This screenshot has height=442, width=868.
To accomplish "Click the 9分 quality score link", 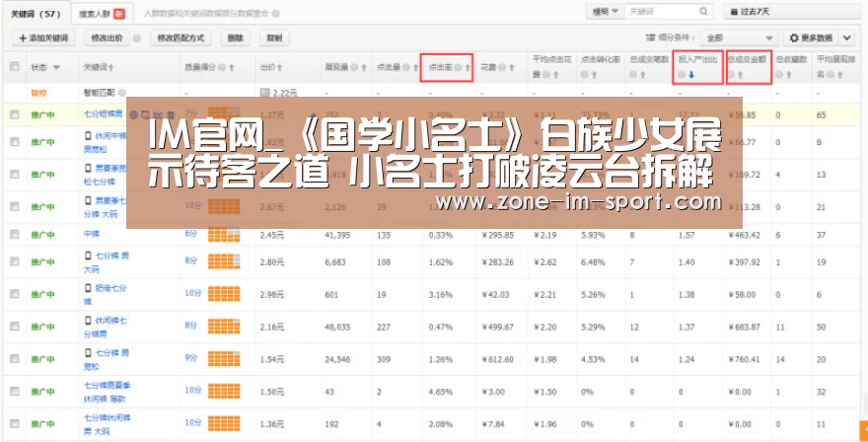I will (x=191, y=358).
